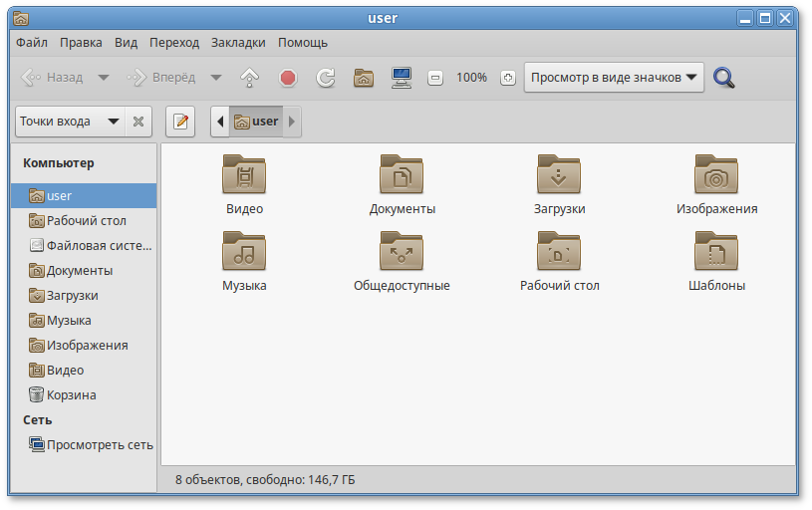The height and width of the screenshot is (510, 812).
Task: Click Просмотреть сеть in the sidebar
Action: tap(99, 444)
